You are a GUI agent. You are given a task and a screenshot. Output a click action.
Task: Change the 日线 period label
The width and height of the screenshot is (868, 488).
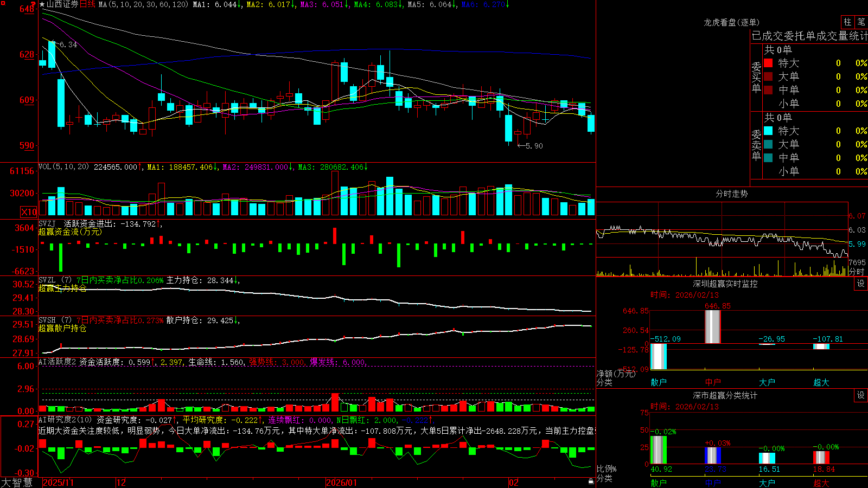(x=87, y=4)
